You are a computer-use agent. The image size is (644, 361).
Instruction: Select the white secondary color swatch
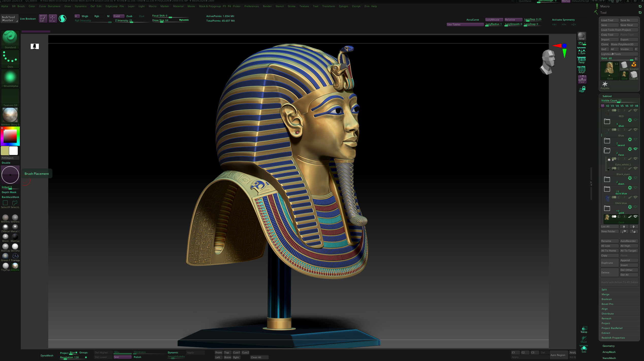(x=14, y=151)
